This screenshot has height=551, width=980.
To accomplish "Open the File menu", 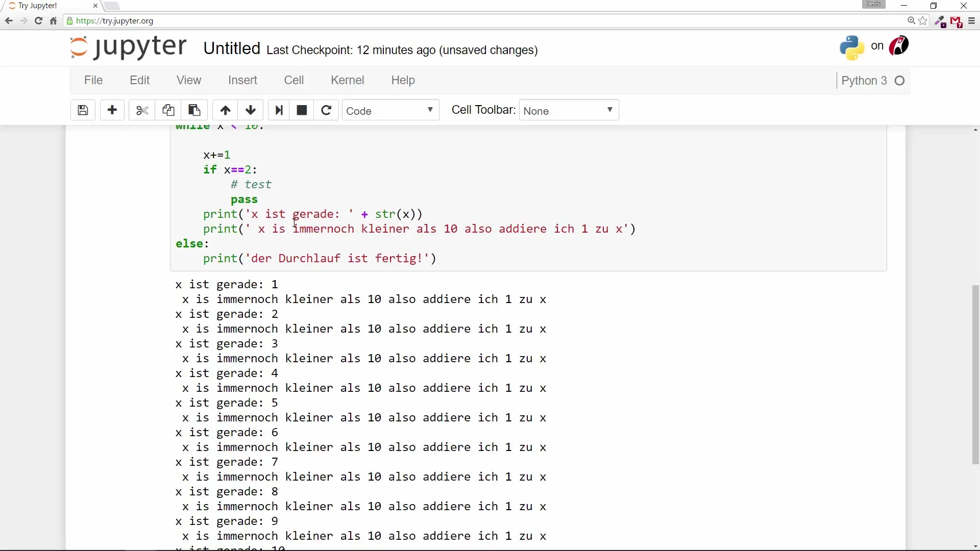I will point(93,81).
